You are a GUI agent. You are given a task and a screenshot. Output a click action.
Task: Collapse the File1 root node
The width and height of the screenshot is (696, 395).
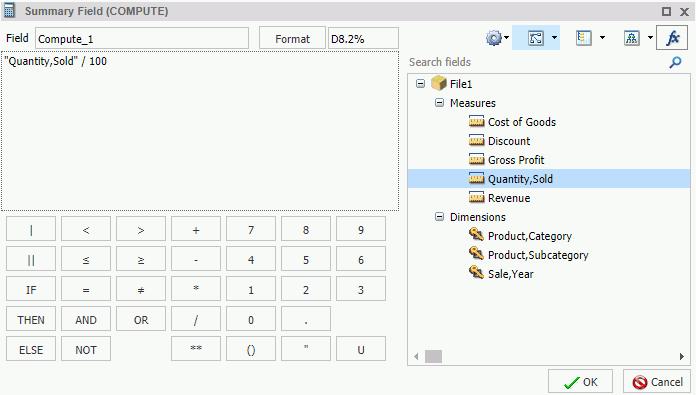420,84
